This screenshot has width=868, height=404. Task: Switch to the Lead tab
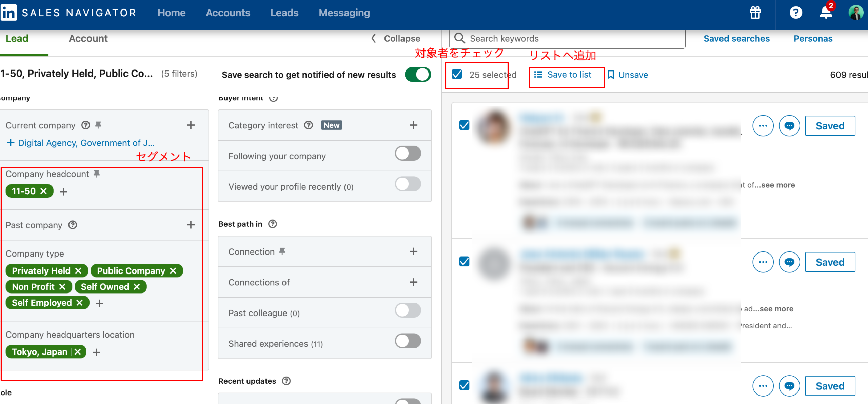pos(17,38)
